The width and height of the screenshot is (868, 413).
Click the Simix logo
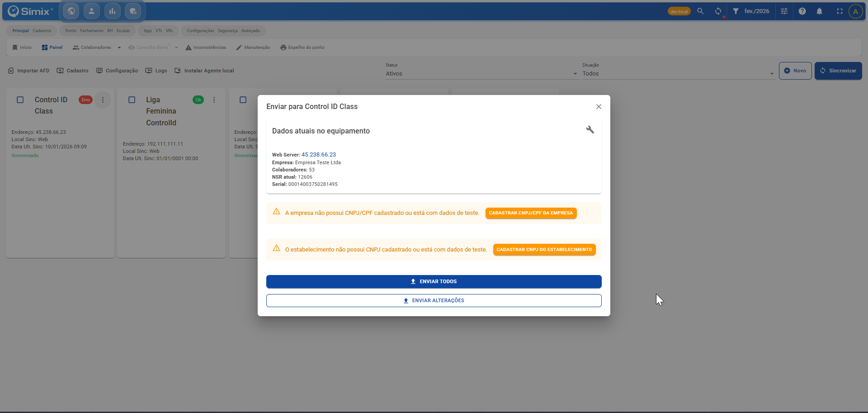(x=30, y=11)
